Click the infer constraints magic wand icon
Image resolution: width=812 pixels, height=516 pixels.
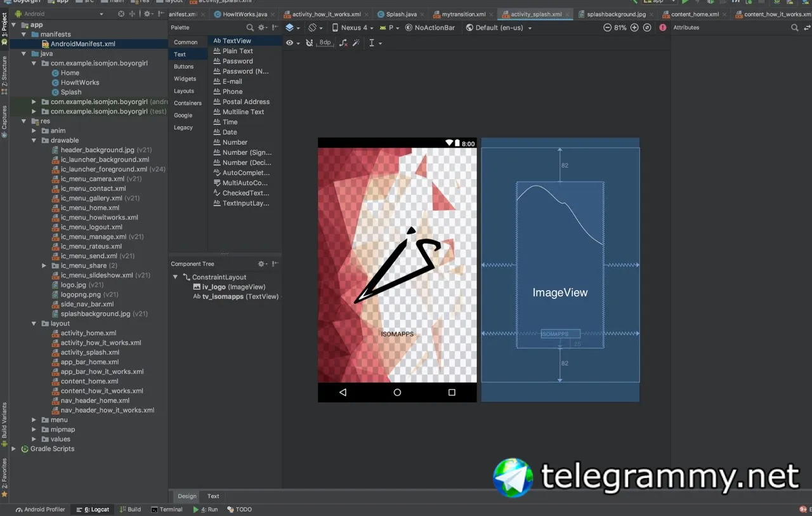click(356, 43)
